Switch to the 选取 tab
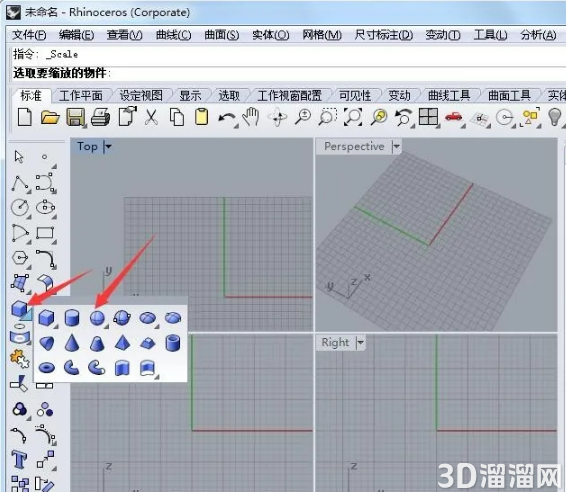 pyautogui.click(x=229, y=96)
